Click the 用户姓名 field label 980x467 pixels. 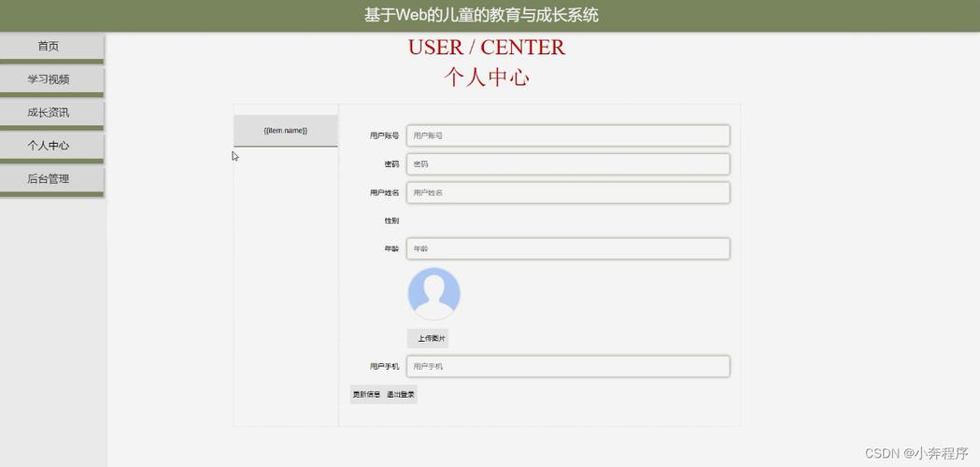pyautogui.click(x=384, y=193)
